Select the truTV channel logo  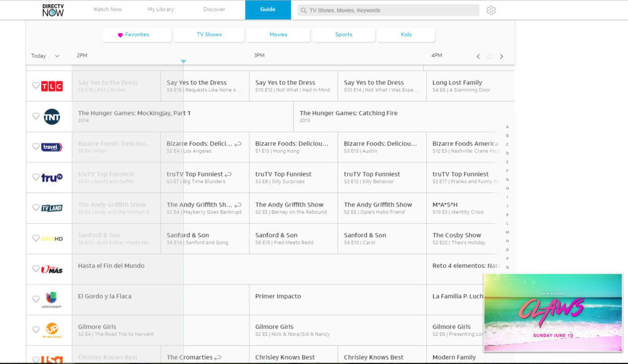click(52, 177)
